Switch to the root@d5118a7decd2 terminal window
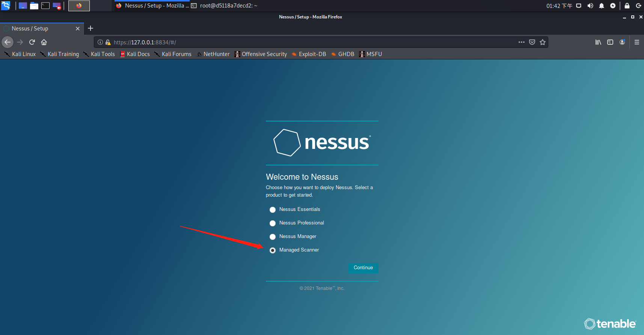 pos(225,6)
